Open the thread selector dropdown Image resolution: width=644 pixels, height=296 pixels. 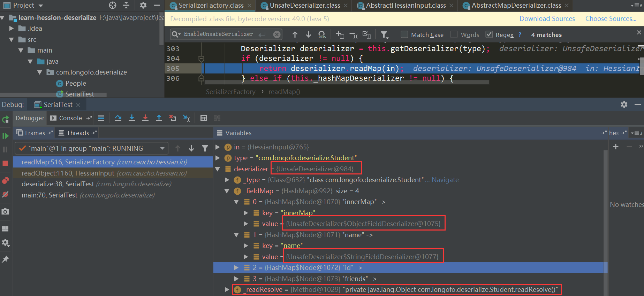coord(162,148)
